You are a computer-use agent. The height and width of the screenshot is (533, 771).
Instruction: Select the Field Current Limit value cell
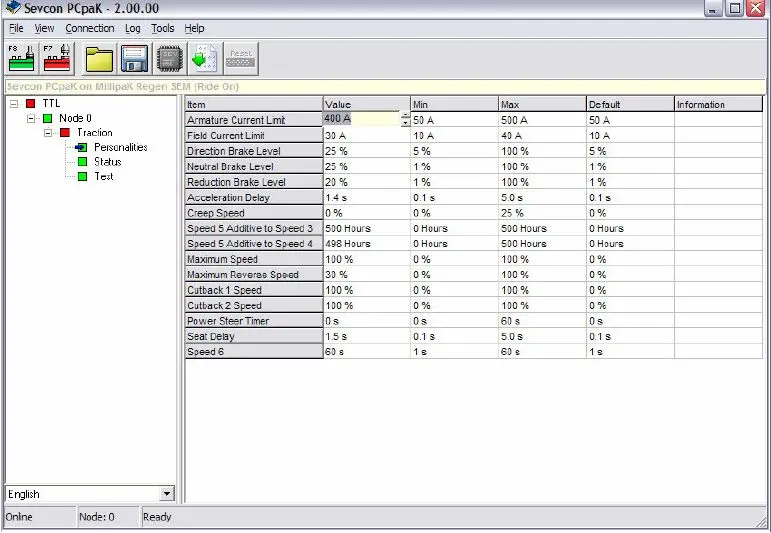pos(367,135)
